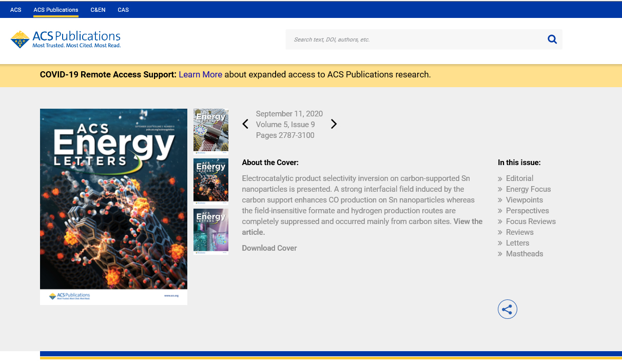
Task: Click the search magnifier icon
Action: pos(552,39)
